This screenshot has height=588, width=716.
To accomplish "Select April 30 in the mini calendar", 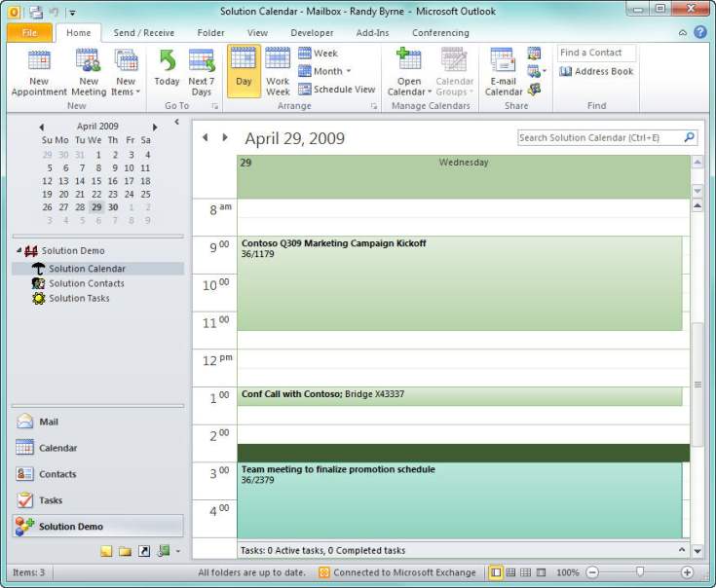I will coord(113,207).
